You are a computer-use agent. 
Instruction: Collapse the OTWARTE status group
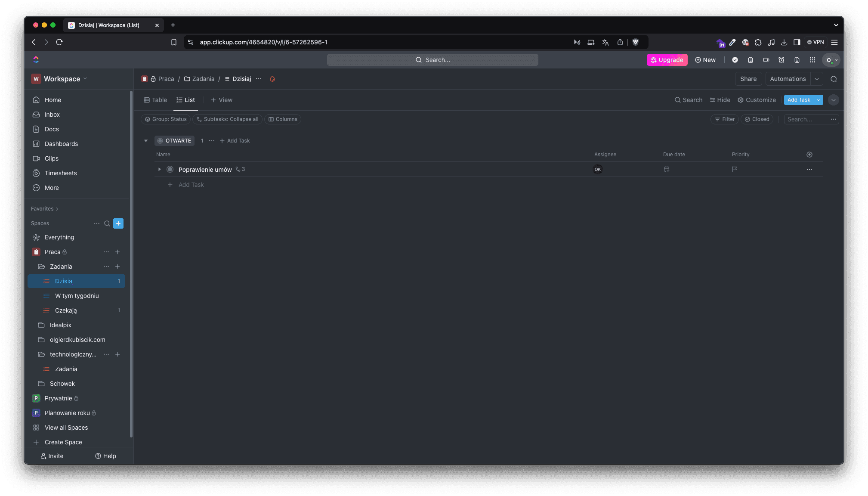click(146, 141)
